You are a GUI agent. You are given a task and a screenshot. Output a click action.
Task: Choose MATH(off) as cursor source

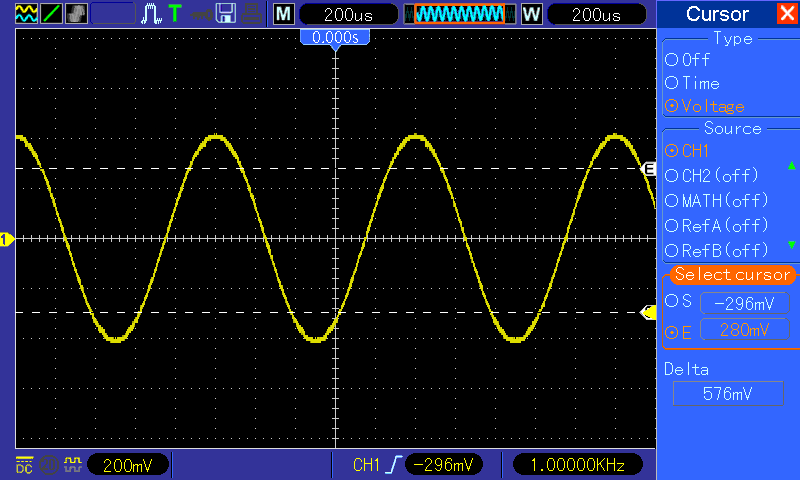(716, 200)
